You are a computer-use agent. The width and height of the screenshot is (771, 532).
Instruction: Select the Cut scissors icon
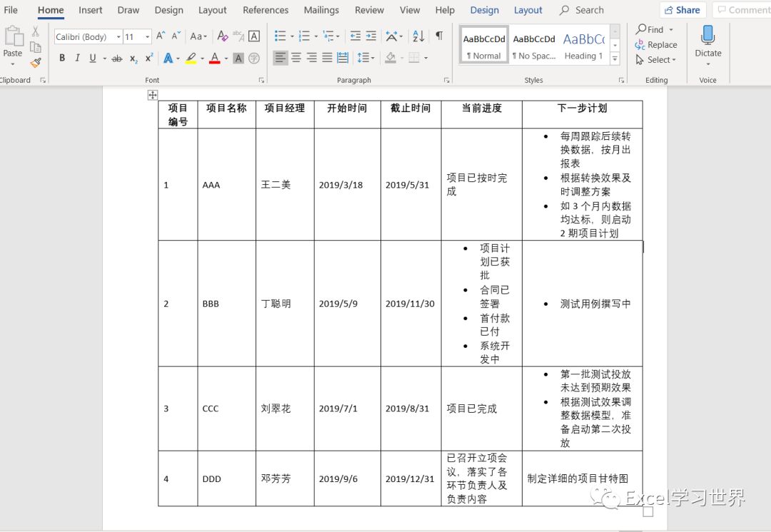(36, 32)
